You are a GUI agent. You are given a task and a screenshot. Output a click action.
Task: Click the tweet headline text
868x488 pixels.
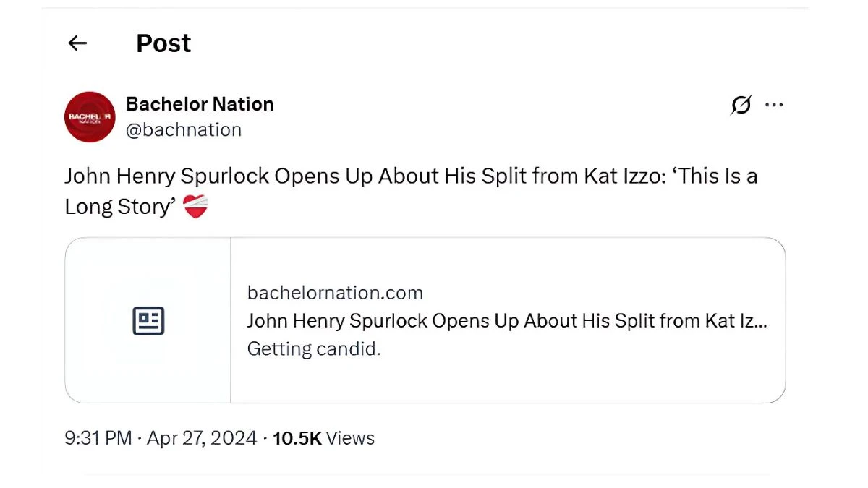pyautogui.click(x=362, y=176)
